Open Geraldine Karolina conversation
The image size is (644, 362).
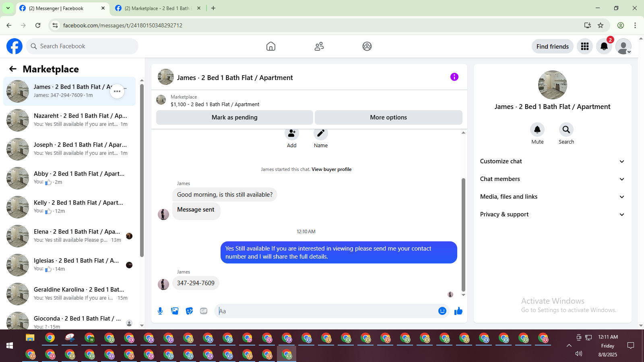pyautogui.click(x=69, y=294)
